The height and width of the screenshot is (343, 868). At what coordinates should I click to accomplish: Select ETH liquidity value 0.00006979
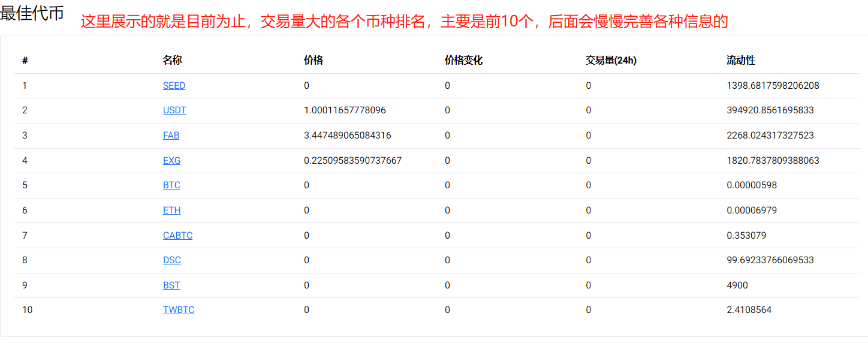pyautogui.click(x=752, y=210)
